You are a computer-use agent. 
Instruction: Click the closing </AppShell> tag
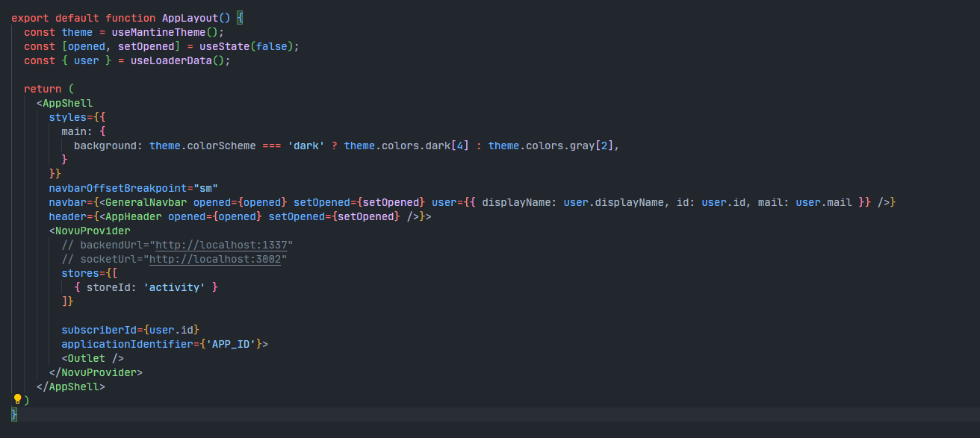point(71,387)
